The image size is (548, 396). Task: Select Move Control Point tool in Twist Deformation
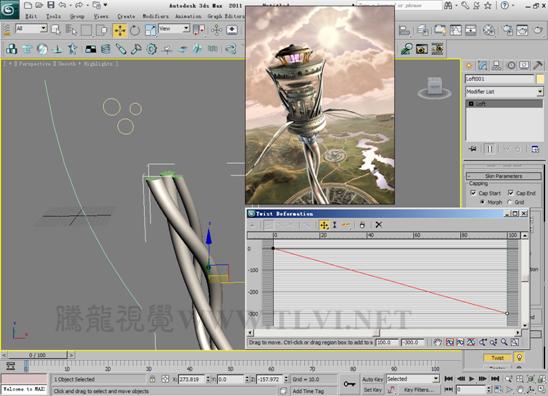click(x=324, y=225)
